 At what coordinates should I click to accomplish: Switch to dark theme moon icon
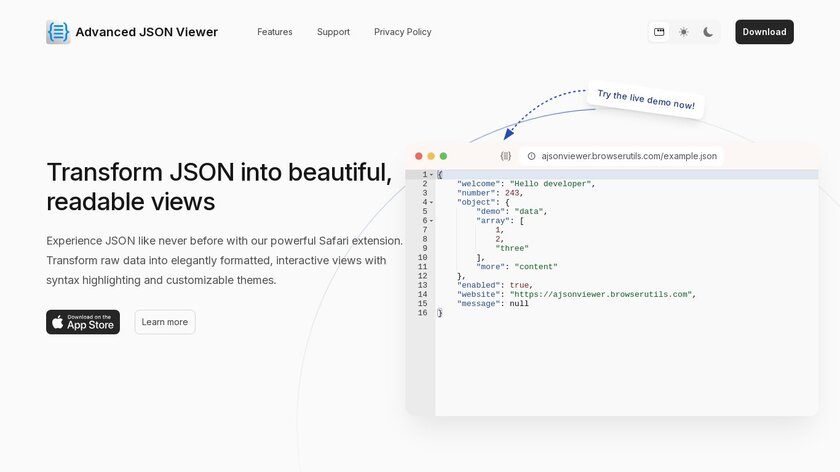(708, 32)
